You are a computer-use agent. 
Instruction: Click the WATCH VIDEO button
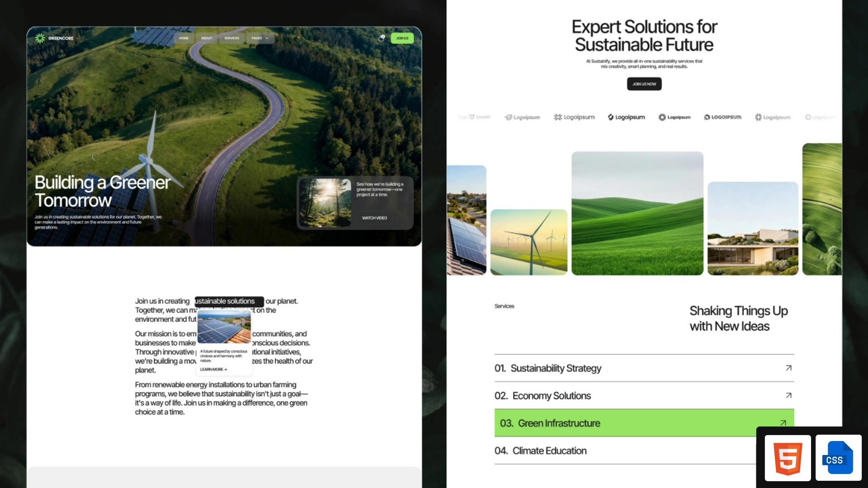(374, 218)
